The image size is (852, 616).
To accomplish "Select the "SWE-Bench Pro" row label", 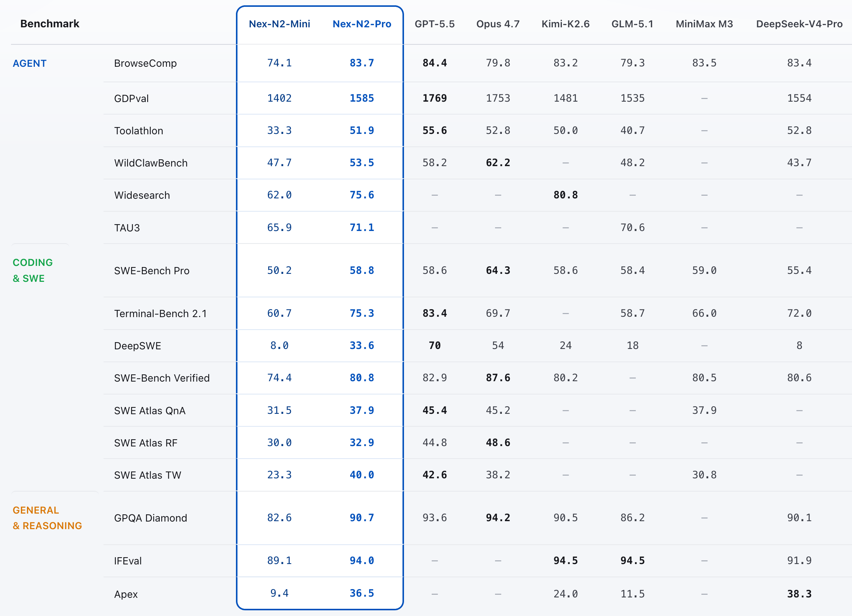I will (x=152, y=271).
